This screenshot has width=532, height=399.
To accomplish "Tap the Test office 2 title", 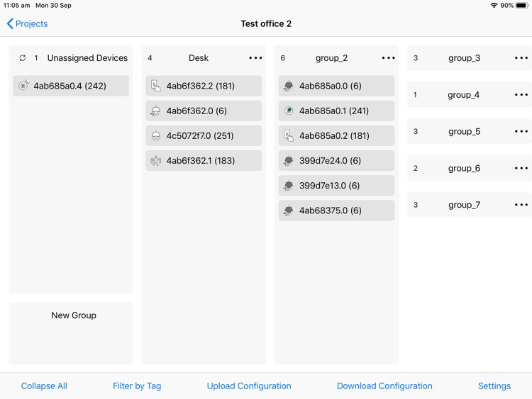I will [x=266, y=23].
